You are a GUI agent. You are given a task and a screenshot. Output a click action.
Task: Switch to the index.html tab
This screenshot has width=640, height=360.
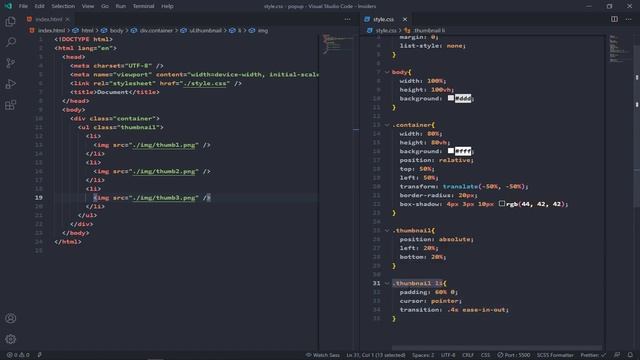(49, 19)
